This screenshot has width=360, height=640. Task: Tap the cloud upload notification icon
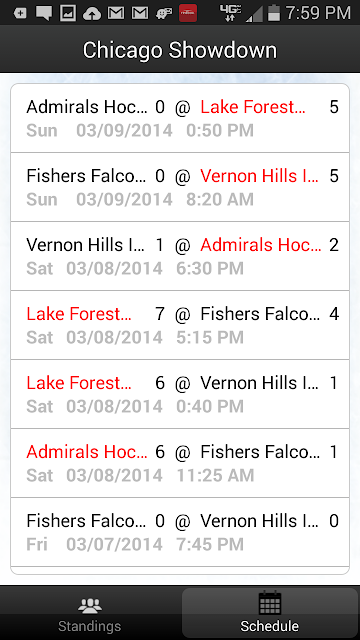[x=92, y=13]
